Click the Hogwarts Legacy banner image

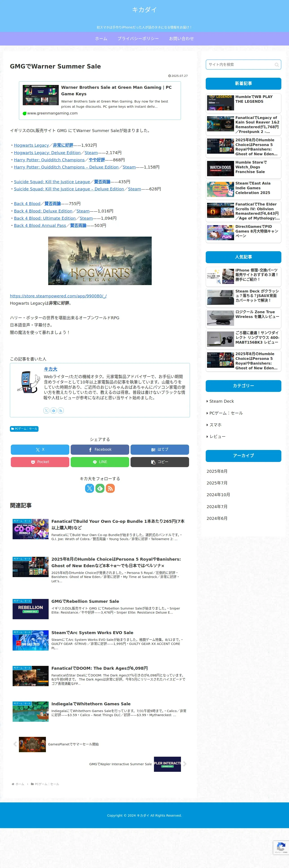coord(100,261)
